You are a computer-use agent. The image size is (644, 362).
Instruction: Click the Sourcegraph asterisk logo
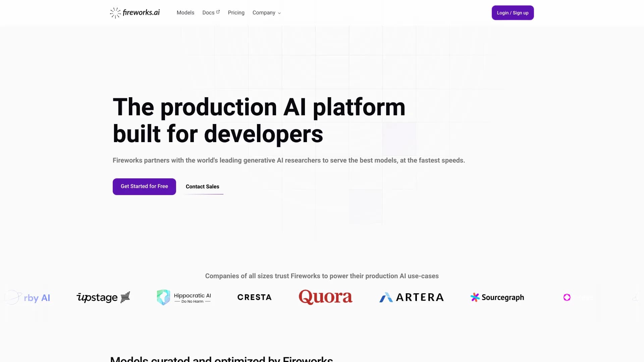coord(475,297)
